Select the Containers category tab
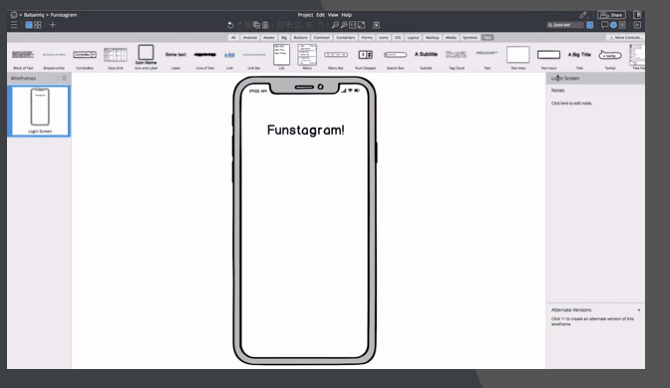Viewport: 670px width, 388px height. click(x=346, y=38)
